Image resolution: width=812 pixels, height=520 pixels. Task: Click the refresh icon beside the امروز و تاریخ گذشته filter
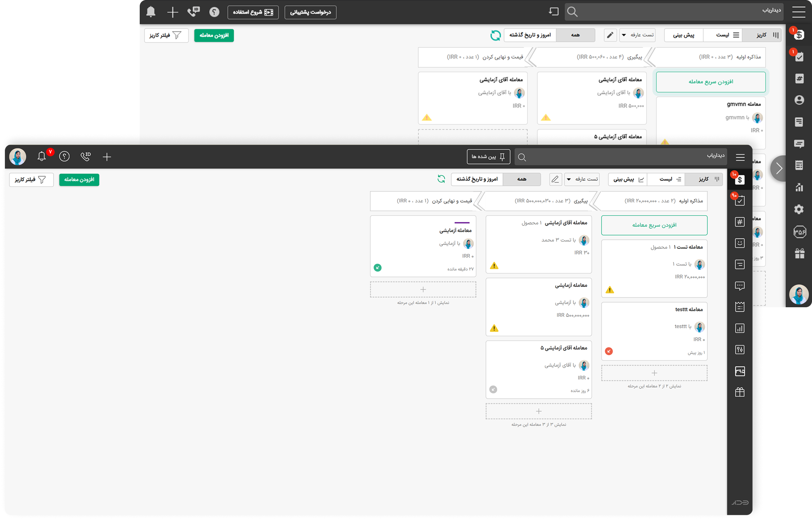441,179
